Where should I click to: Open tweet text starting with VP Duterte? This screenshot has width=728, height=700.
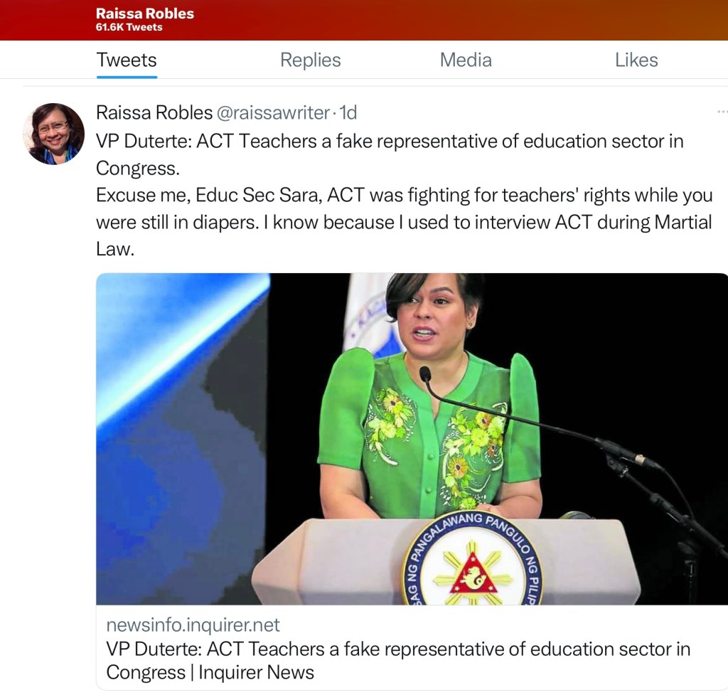point(390,154)
